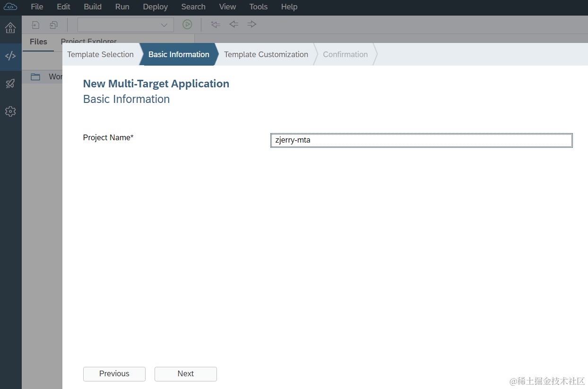Screen dimensions: 588x389
Task: Open the Search menu
Action: point(193,7)
